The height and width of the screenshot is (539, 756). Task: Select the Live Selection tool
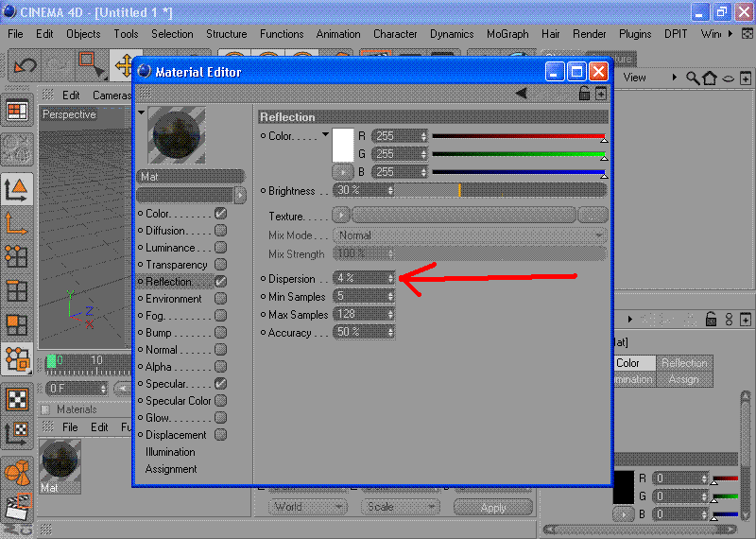click(91, 64)
